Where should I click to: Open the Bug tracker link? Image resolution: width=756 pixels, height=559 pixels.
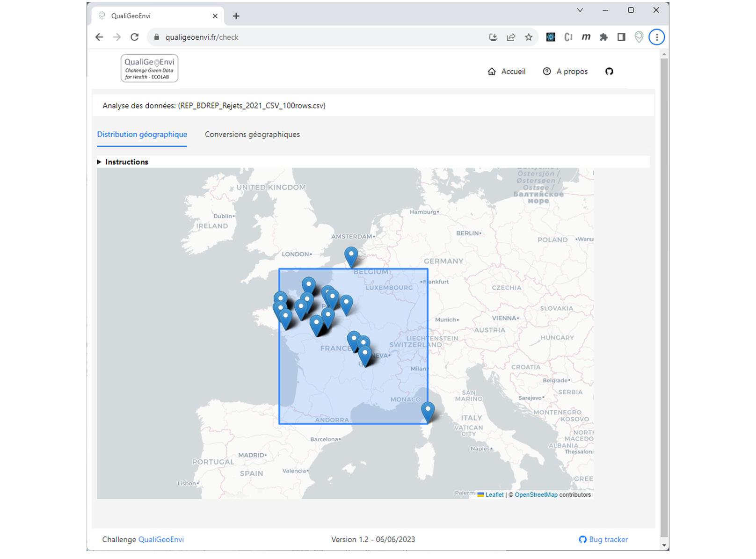pyautogui.click(x=603, y=539)
